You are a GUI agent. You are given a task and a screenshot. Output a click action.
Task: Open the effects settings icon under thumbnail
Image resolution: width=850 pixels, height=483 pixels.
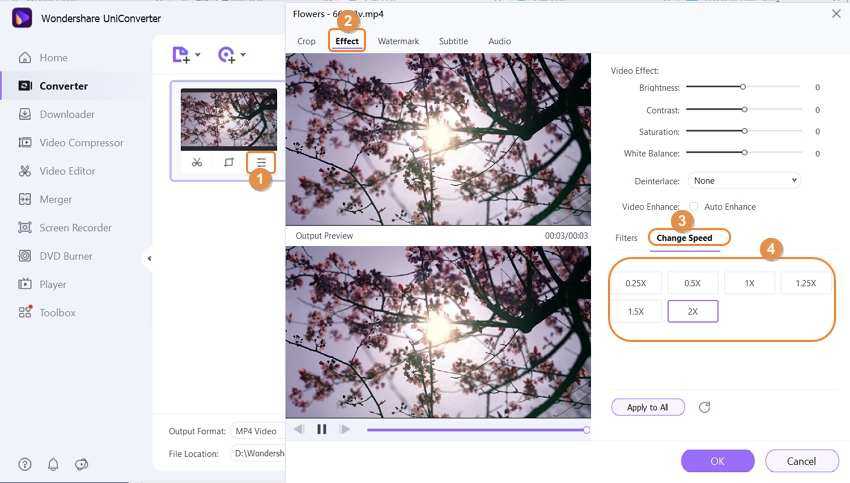point(261,162)
